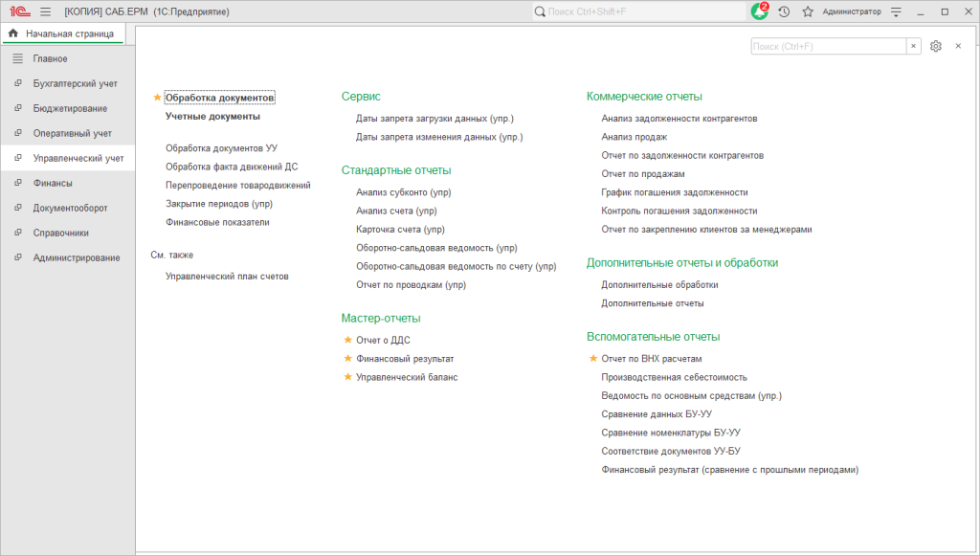Toggle favorite star for Отчет по ВНХ расчетам
Image resolution: width=980 pixels, height=556 pixels.
click(x=593, y=359)
